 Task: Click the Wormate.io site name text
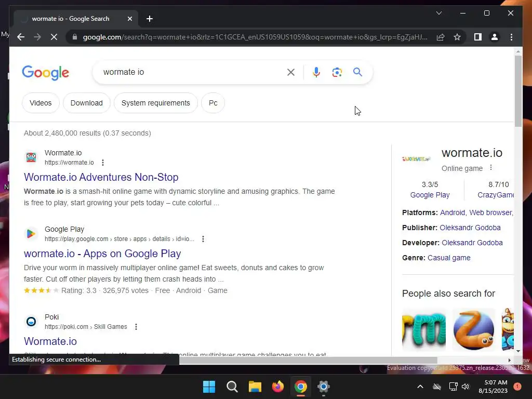63,153
